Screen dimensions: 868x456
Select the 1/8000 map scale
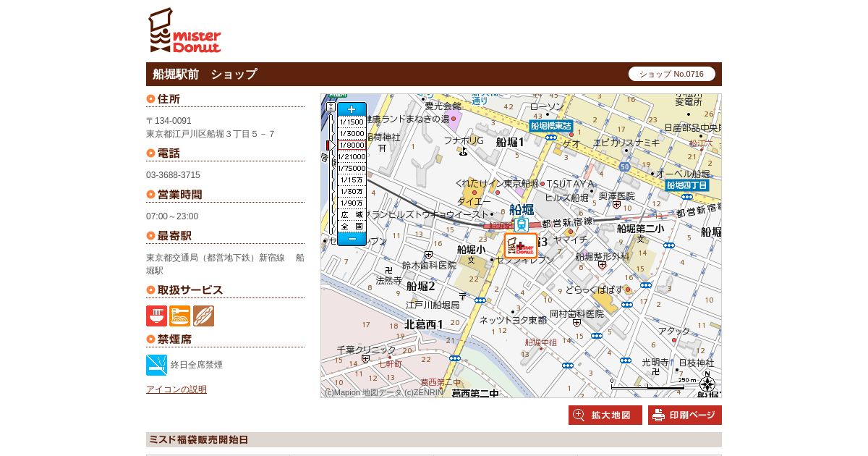352,145
